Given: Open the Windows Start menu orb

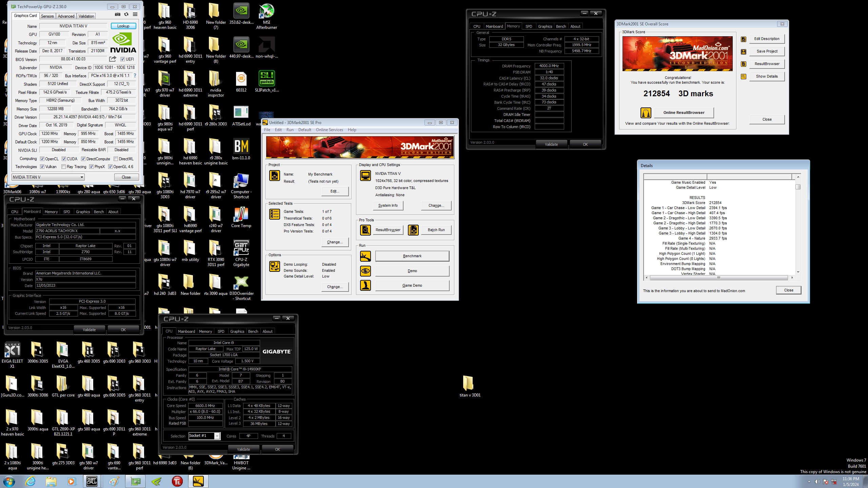Looking at the screenshot, I should click(x=9, y=481).
